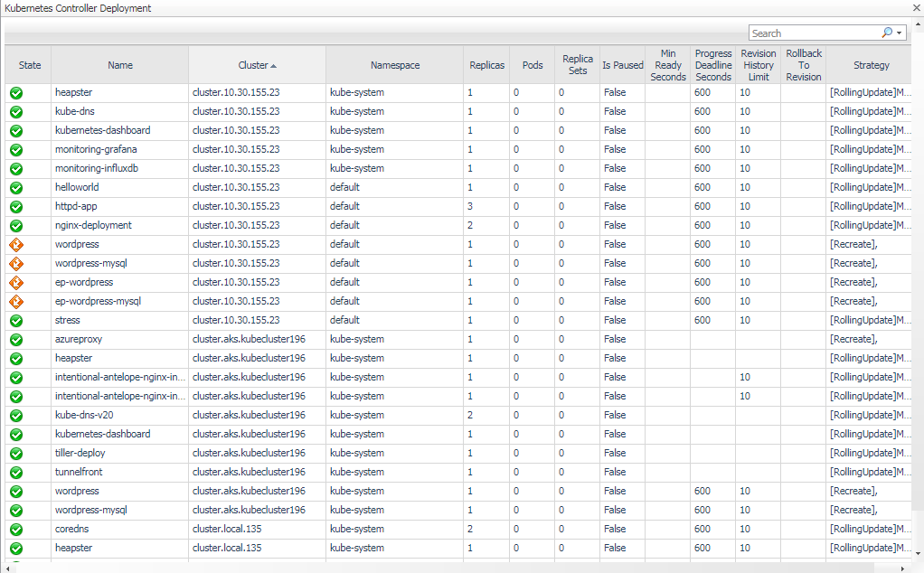
Task: Click the green state icon for stress
Action: click(x=16, y=320)
